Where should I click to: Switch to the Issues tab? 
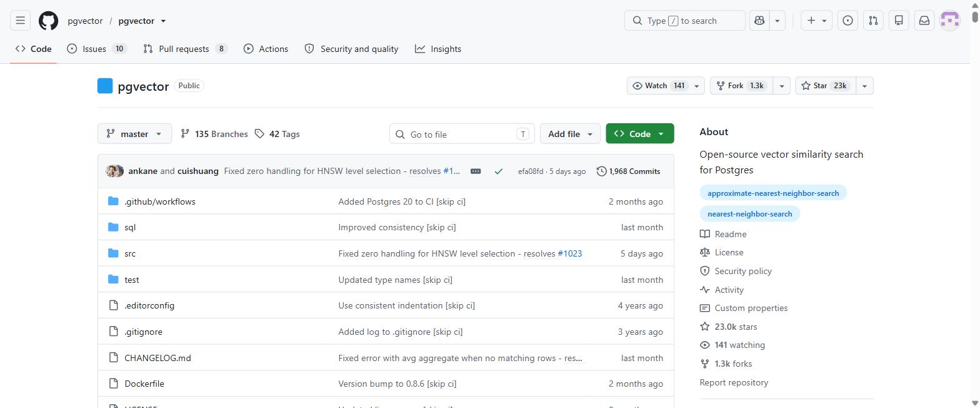pyautogui.click(x=97, y=49)
